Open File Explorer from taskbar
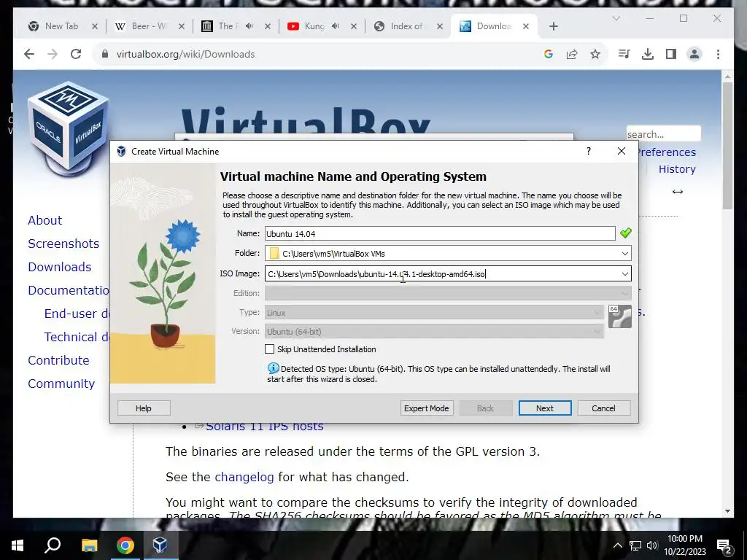Viewport: 747px width, 560px height. pyautogui.click(x=89, y=545)
